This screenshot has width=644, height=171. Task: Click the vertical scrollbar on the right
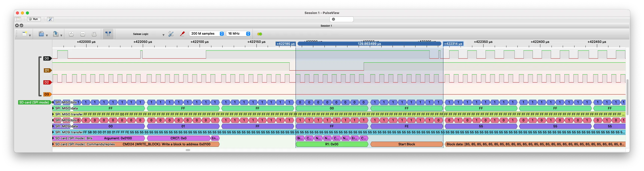point(628,97)
